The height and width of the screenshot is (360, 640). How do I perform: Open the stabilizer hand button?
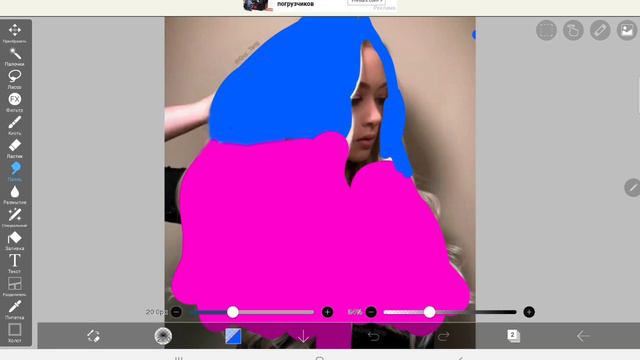click(573, 30)
